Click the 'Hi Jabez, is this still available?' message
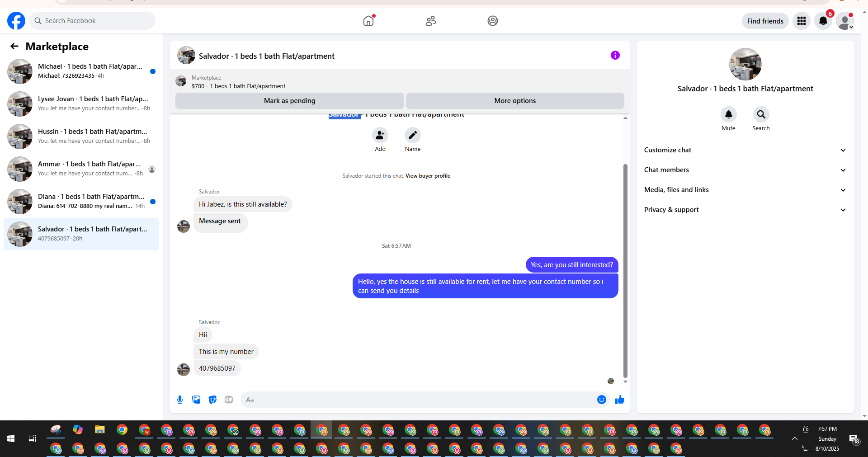868x457 pixels. pyautogui.click(x=243, y=204)
